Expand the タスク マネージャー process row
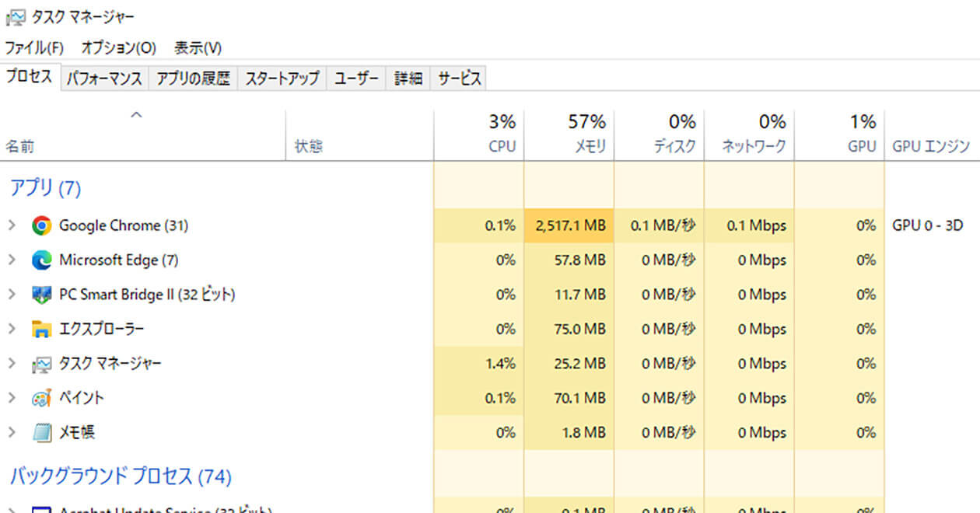 (12, 363)
